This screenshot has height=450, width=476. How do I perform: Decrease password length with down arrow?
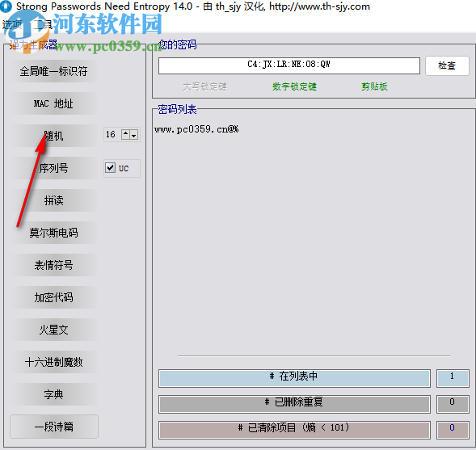134,134
